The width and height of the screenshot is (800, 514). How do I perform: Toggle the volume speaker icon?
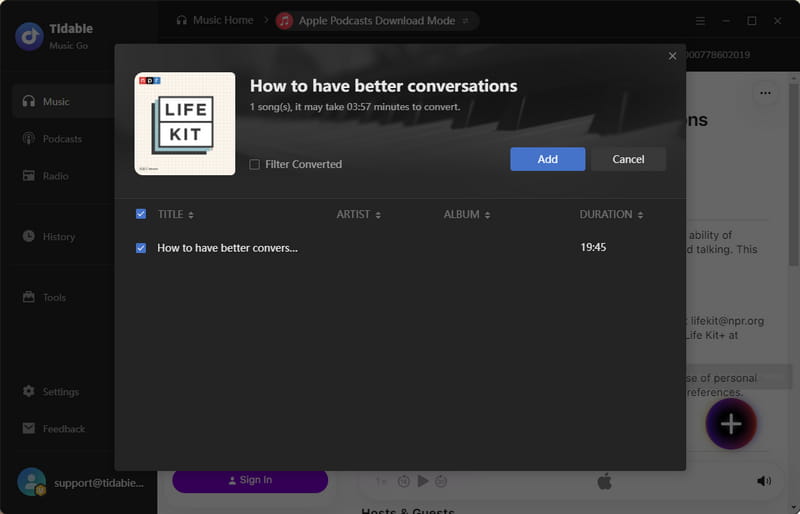764,481
